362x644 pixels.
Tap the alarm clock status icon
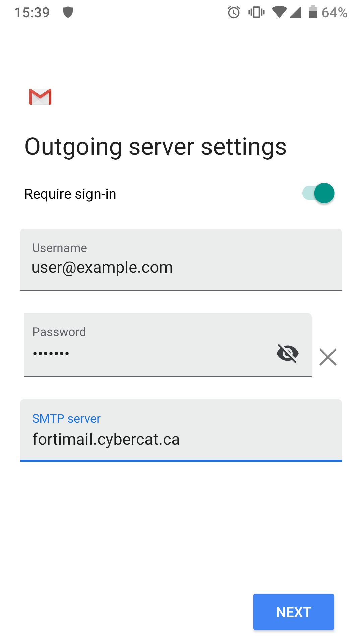point(234,13)
